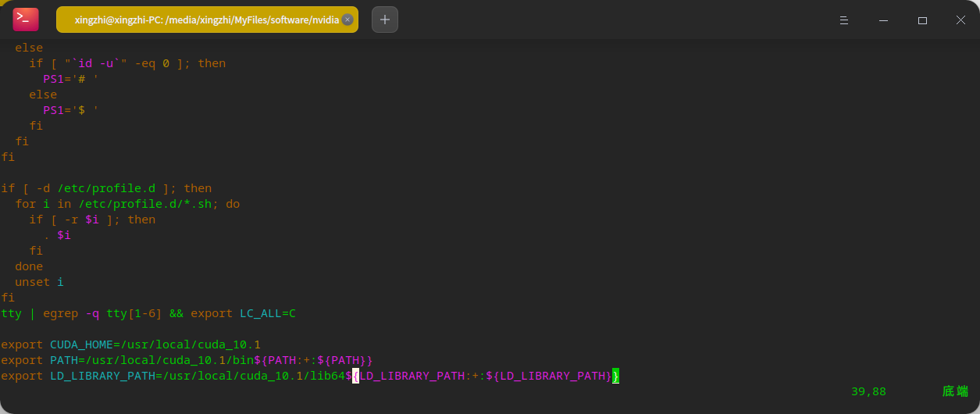Screen dimensions: 980x414
Task: Add a new terminal tab
Action: (385, 20)
